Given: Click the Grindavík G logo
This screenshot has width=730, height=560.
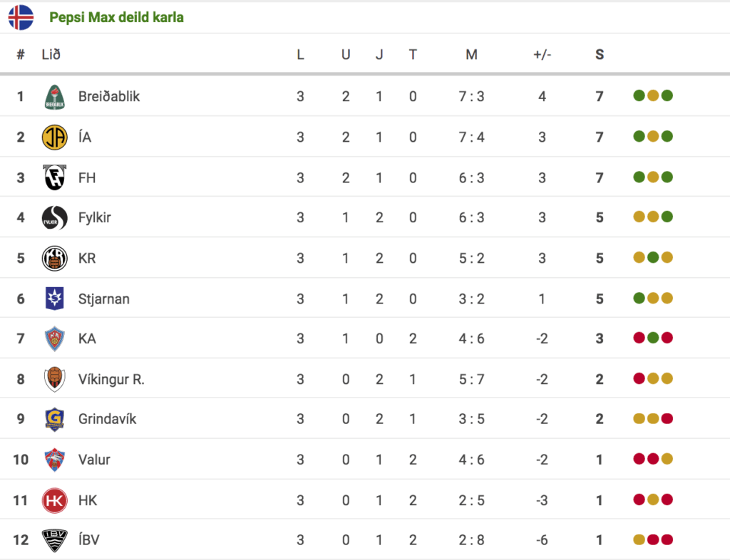Looking at the screenshot, I should tap(54, 419).
